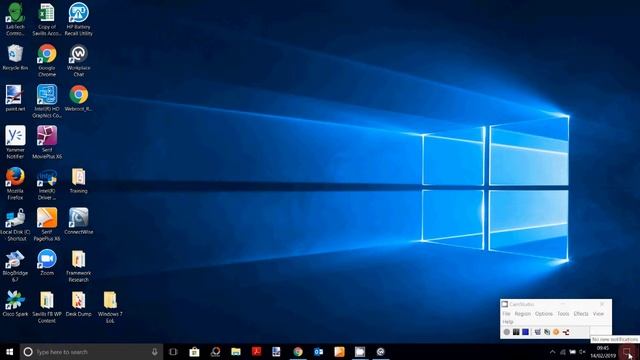Select the BlogBridge desktop icon
640x360 pixels.
point(15,266)
